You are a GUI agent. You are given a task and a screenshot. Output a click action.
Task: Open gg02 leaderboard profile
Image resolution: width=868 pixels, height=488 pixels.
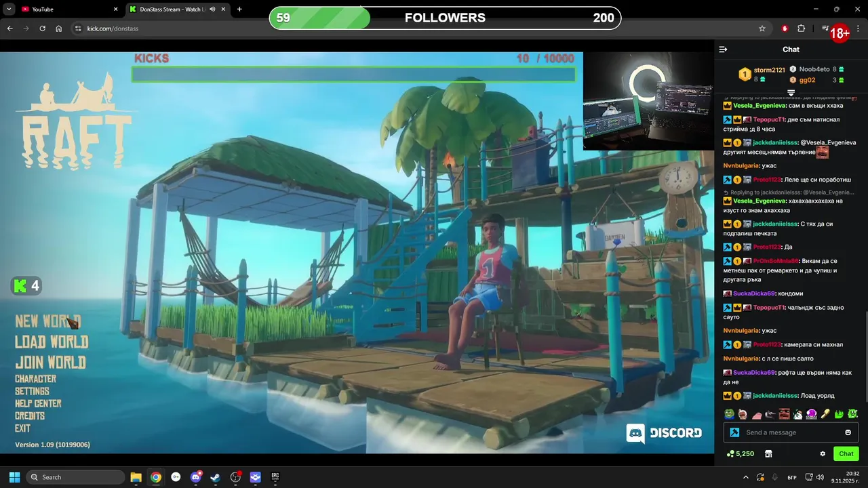click(807, 80)
